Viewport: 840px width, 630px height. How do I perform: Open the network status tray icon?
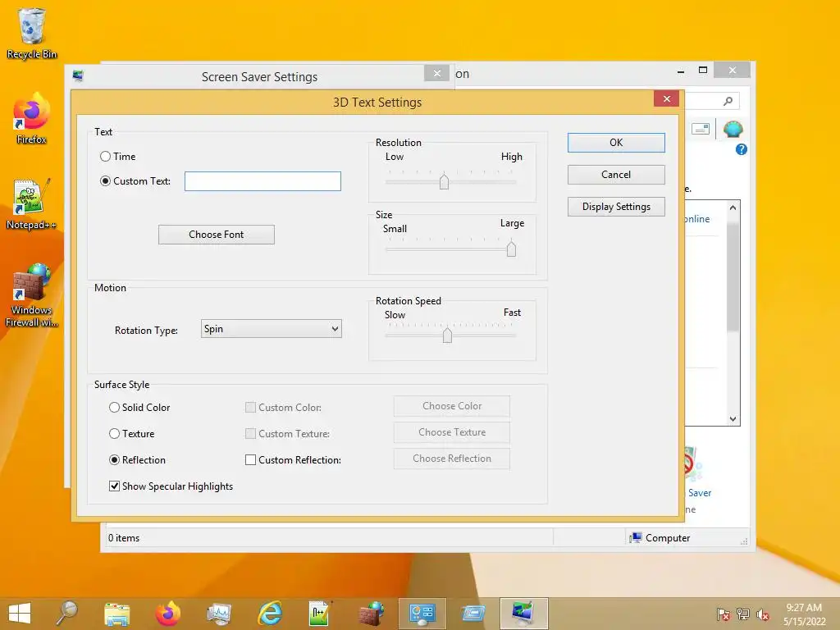click(x=743, y=614)
